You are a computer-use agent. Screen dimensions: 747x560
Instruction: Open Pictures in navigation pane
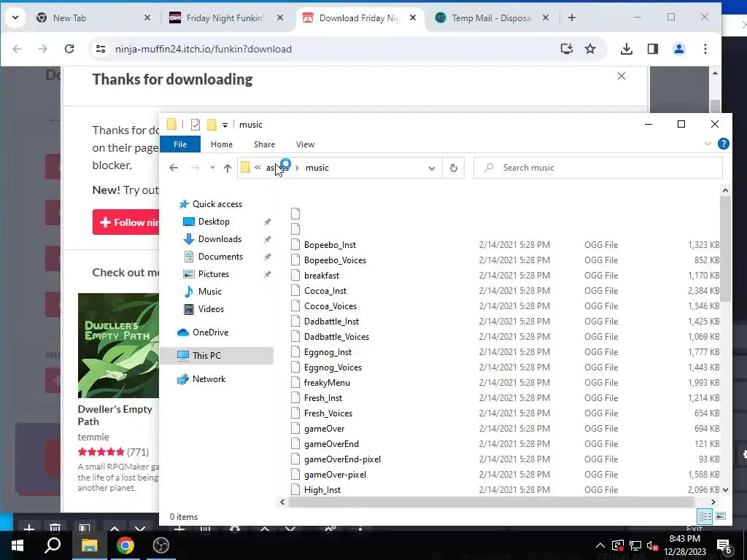click(214, 274)
